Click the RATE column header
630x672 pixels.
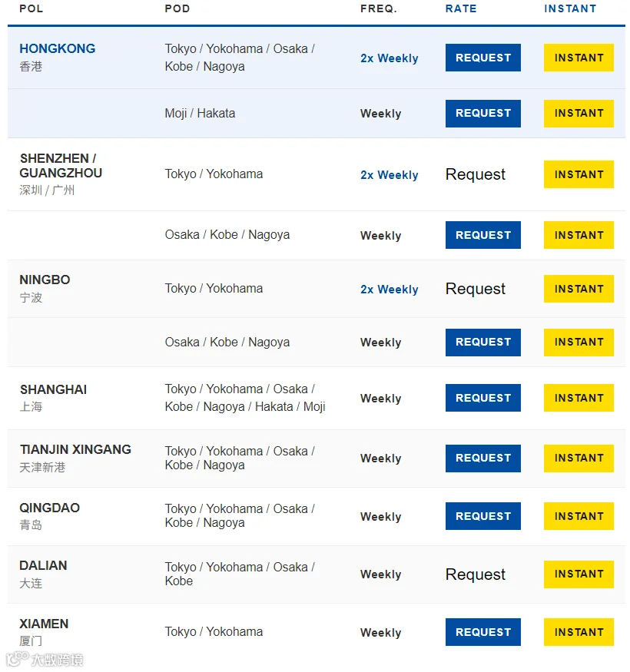[460, 8]
